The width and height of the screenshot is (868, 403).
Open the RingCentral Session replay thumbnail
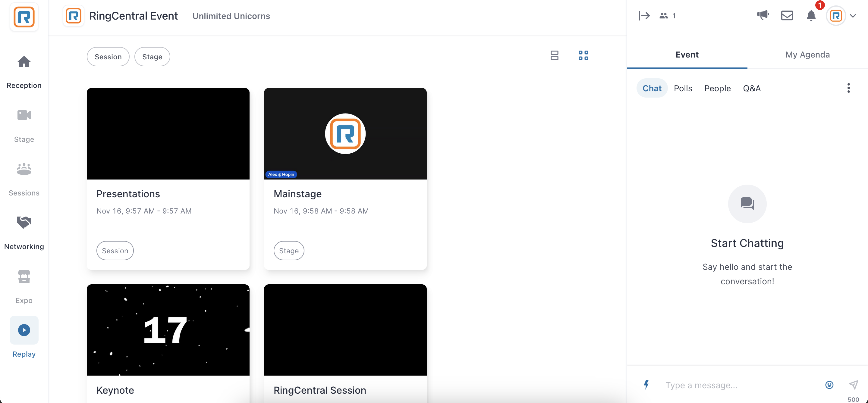point(345,330)
